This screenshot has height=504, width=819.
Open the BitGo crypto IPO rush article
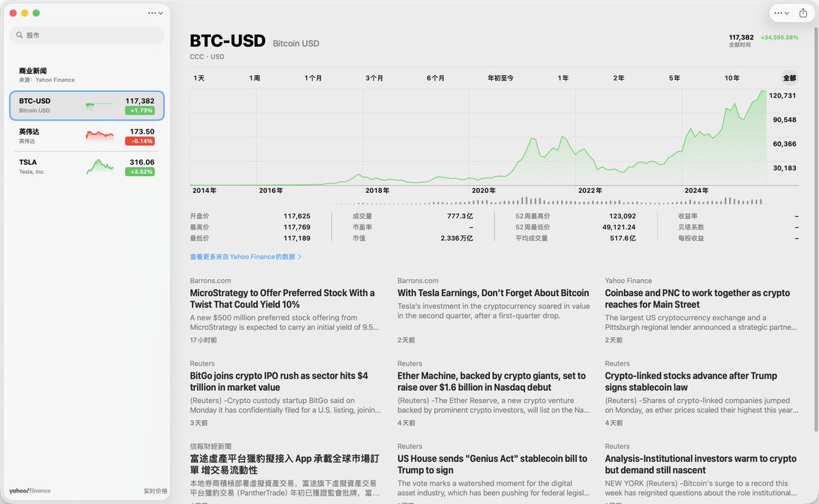285,394
